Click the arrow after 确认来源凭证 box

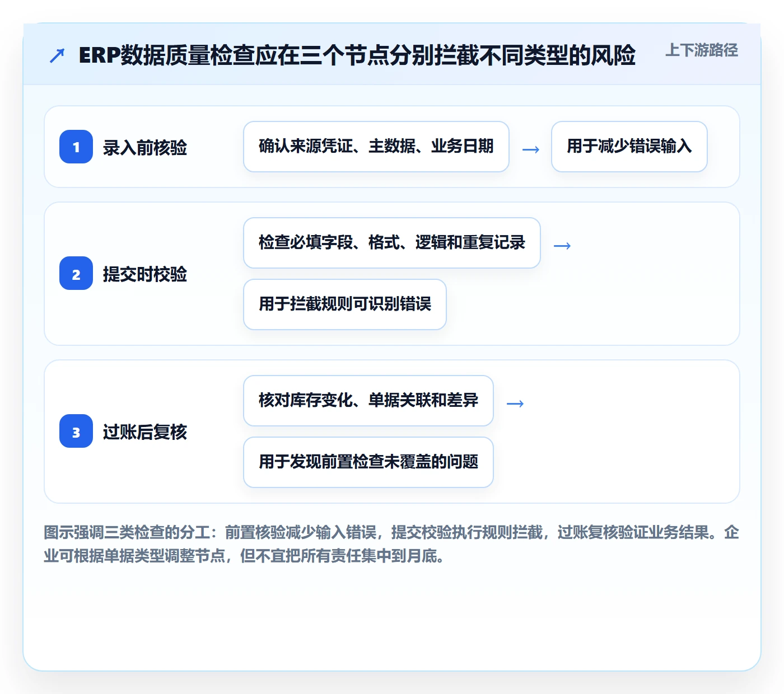531,149
